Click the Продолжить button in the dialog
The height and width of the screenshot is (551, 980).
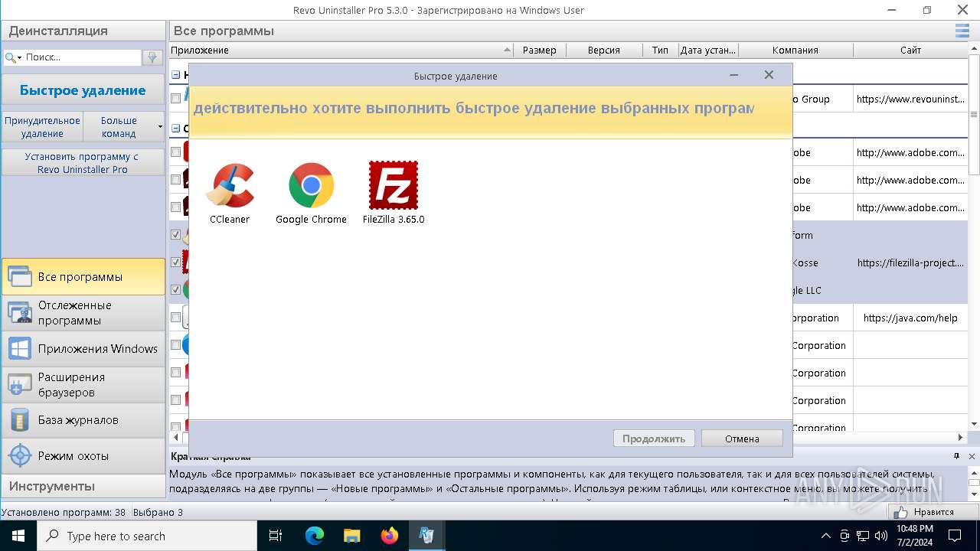coord(654,439)
